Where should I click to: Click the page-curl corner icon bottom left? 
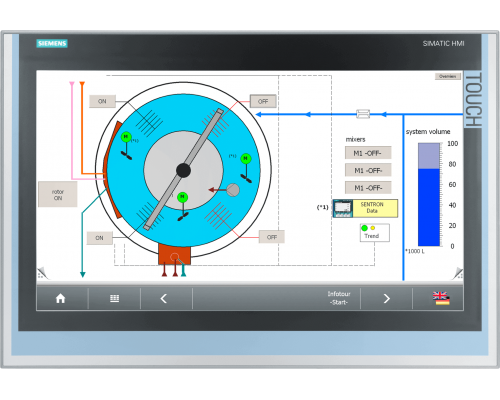pos(42,273)
